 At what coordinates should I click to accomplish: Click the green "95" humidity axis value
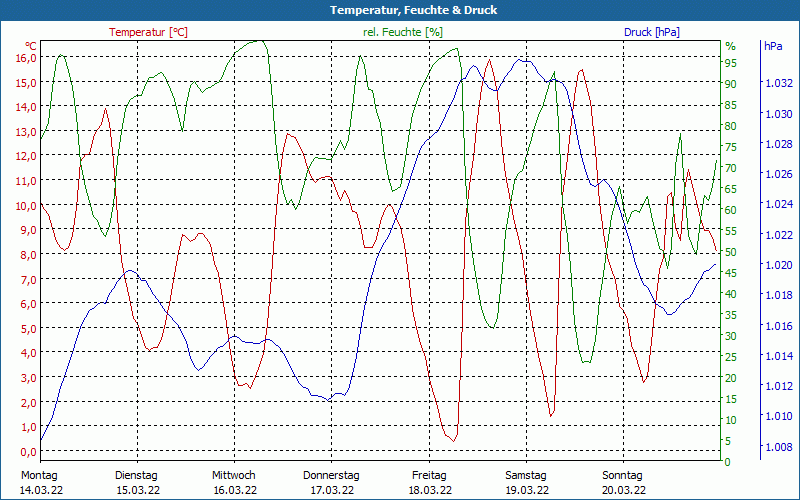[731, 63]
